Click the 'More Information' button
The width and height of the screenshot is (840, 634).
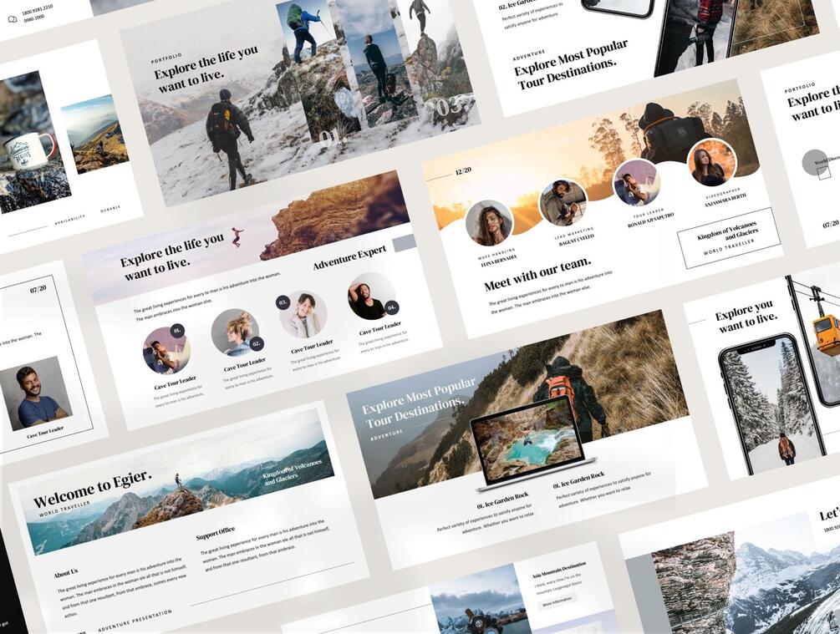pyautogui.click(x=557, y=602)
